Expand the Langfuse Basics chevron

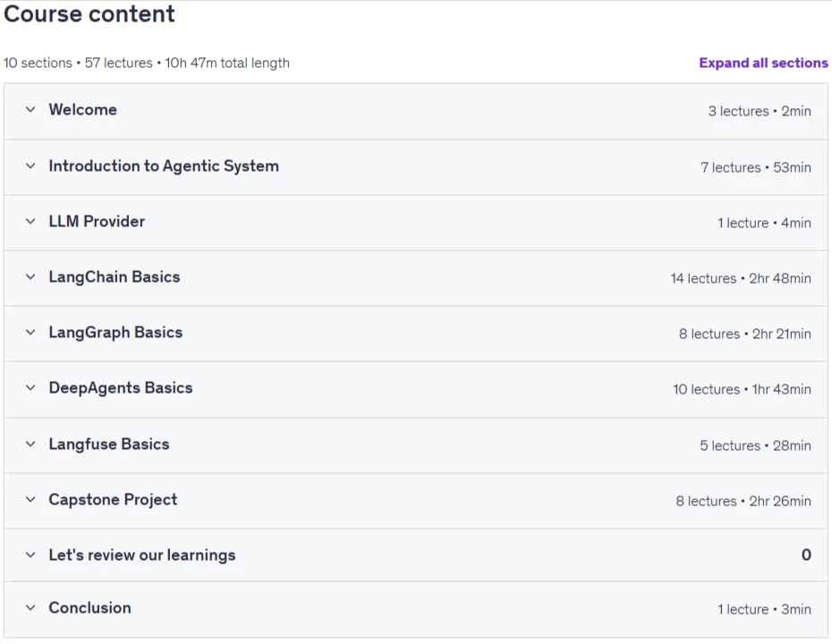[30, 444]
